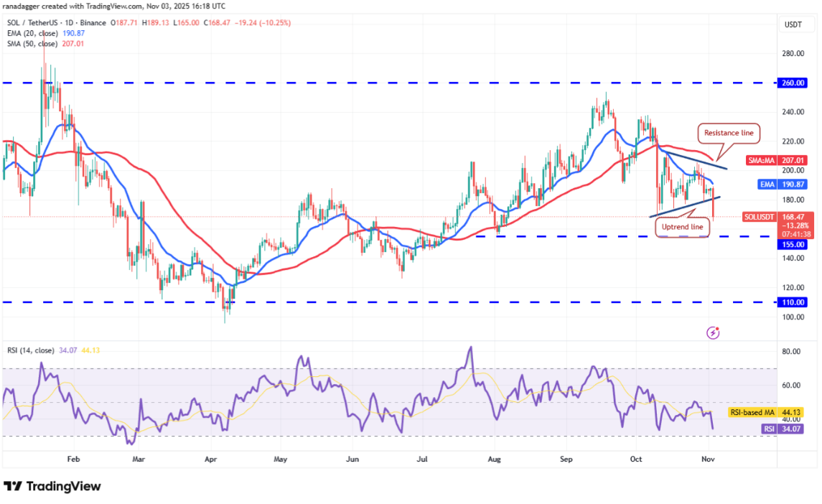The width and height of the screenshot is (822, 504).
Task: Click the Aug label on the time axis
Action: [x=493, y=457]
